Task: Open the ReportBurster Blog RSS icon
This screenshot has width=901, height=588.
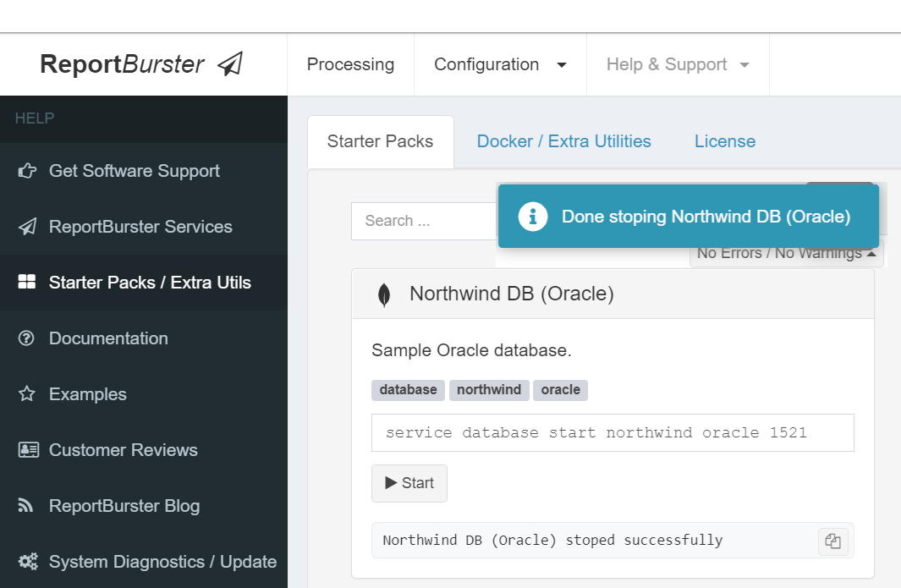Action: pyautogui.click(x=26, y=505)
